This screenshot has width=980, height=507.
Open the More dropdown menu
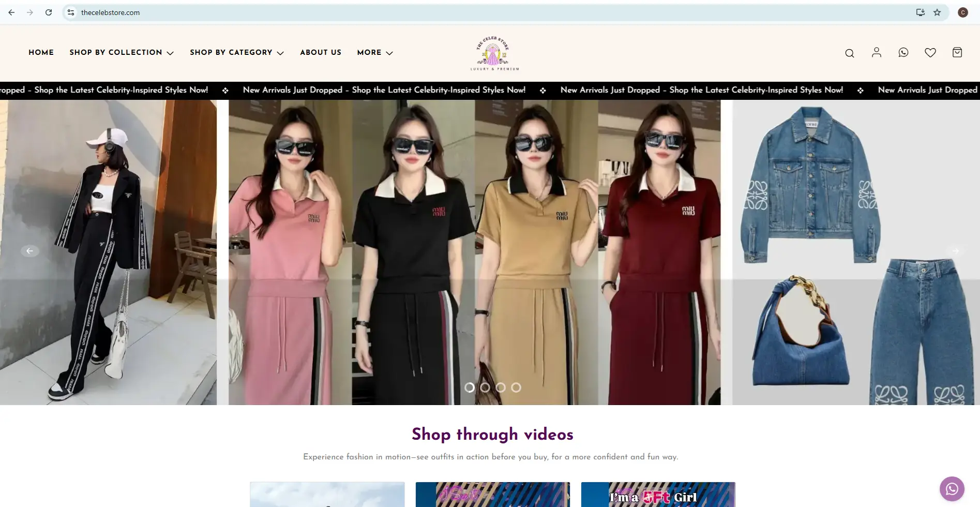coord(374,52)
